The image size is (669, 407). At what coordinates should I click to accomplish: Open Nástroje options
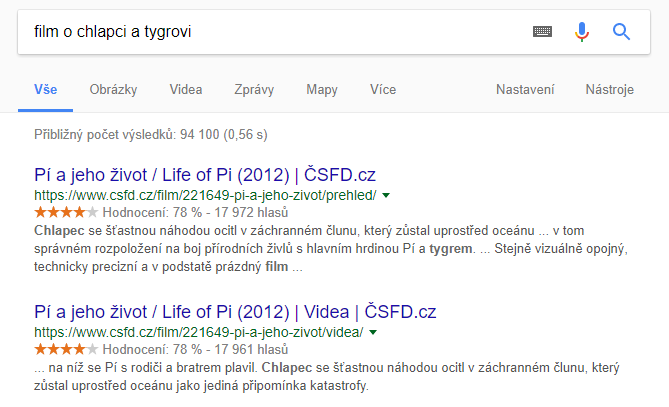(x=609, y=90)
